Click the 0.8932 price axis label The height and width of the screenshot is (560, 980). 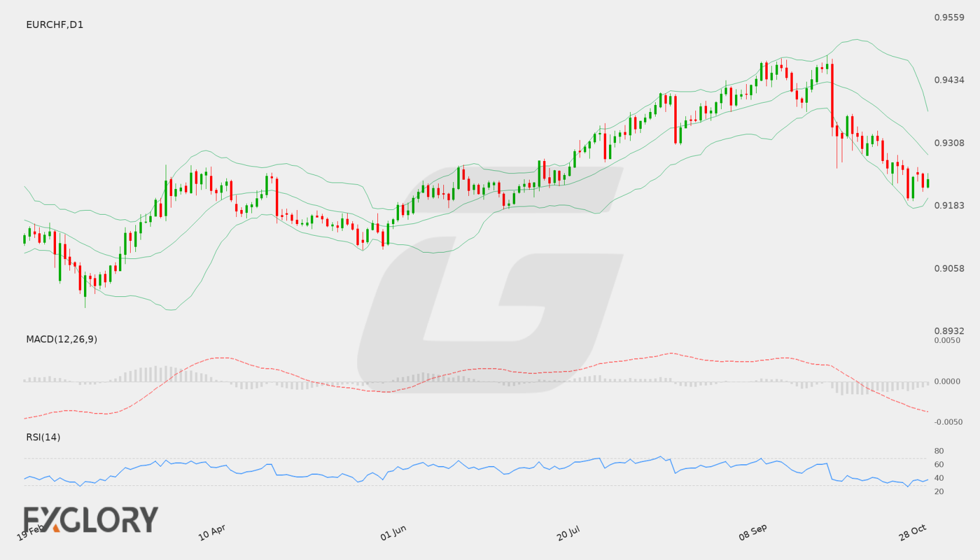[949, 331]
